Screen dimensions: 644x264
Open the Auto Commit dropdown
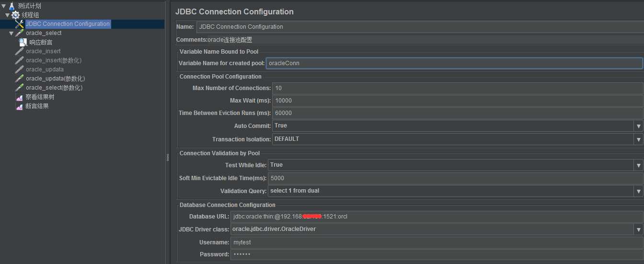point(638,126)
